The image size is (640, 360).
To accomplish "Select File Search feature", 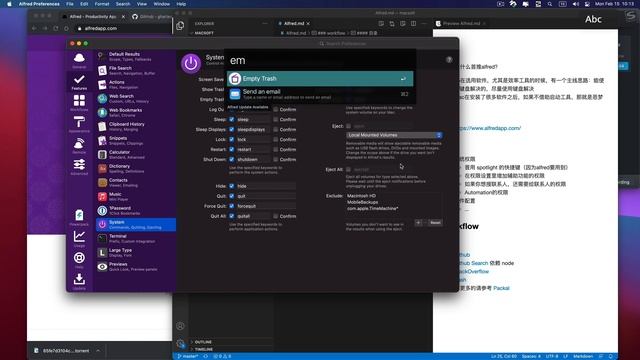I will (136, 71).
